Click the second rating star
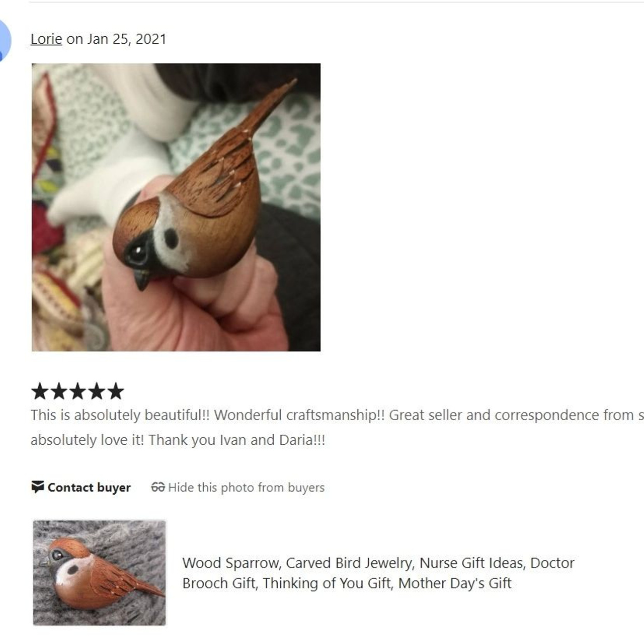This screenshot has width=644, height=644. [x=58, y=391]
